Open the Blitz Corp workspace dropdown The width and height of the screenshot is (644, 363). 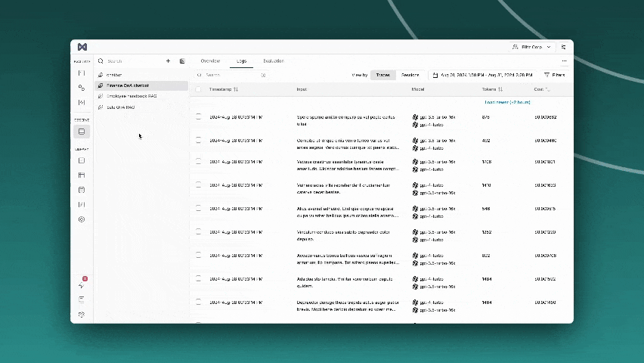click(x=532, y=47)
